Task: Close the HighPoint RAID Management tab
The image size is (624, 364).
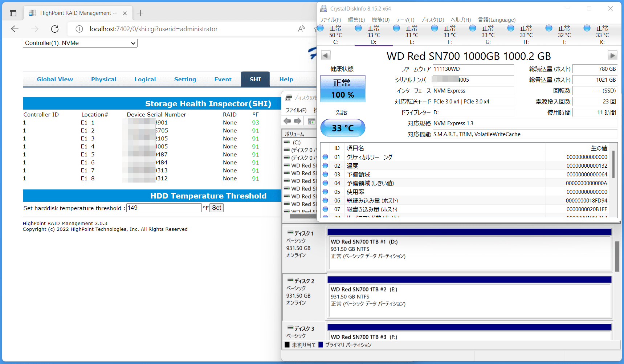Action: point(125,13)
